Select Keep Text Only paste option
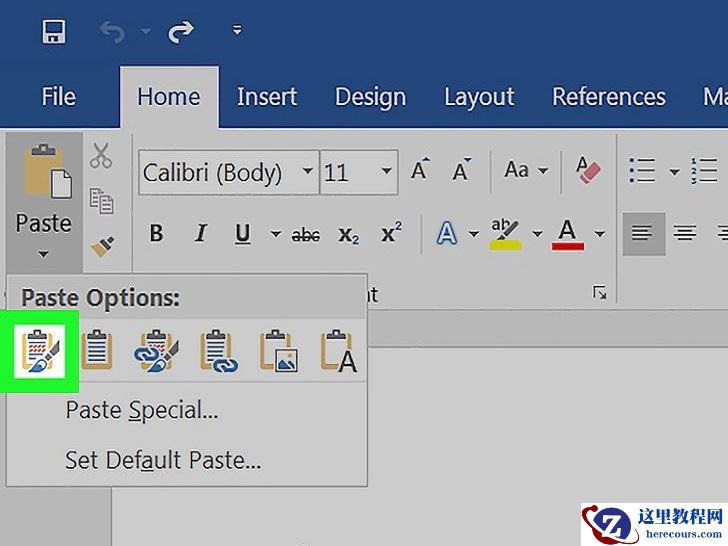The height and width of the screenshot is (546, 728). tap(338, 352)
